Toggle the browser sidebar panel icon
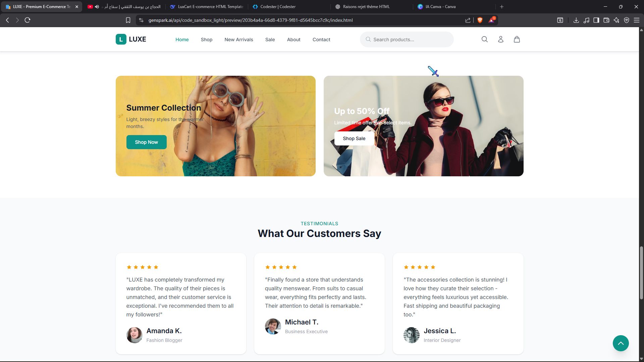 point(596,20)
